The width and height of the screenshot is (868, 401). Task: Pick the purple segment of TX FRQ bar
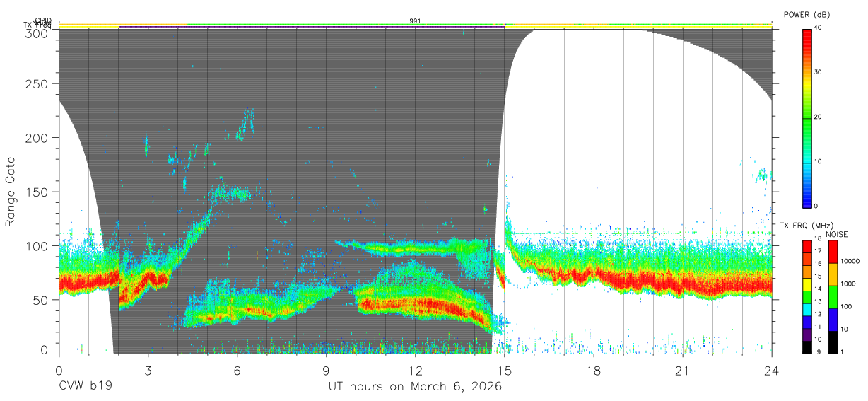(807, 335)
